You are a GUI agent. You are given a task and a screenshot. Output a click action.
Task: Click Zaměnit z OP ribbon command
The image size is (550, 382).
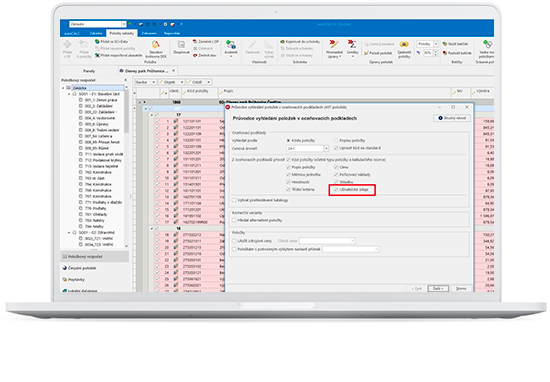206,42
